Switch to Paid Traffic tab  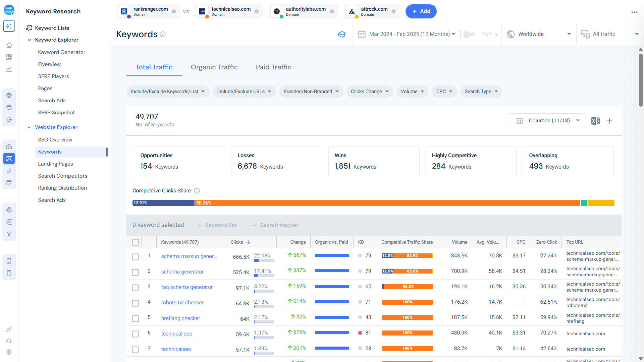click(x=273, y=67)
